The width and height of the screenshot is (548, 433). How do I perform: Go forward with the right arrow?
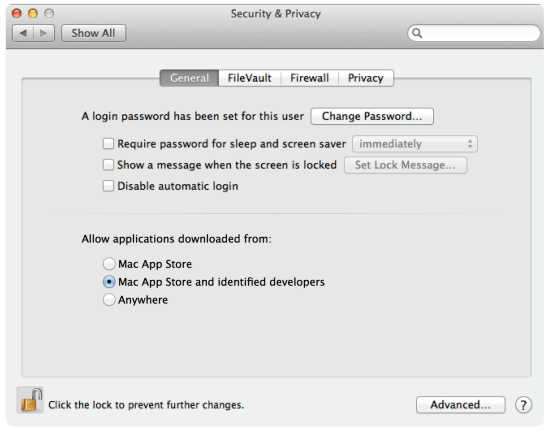click(44, 33)
